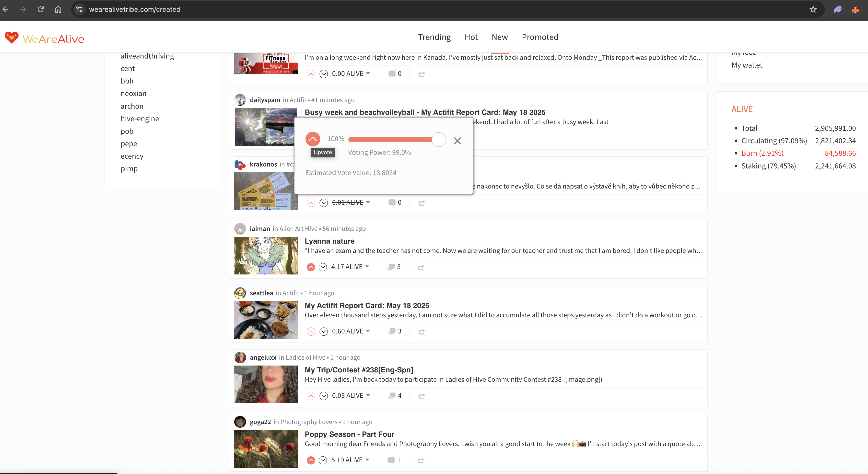Viewport: 868px width, 474px height.
Task: Upvote the 0.00 ALIVE fitness post
Action: click(x=311, y=74)
